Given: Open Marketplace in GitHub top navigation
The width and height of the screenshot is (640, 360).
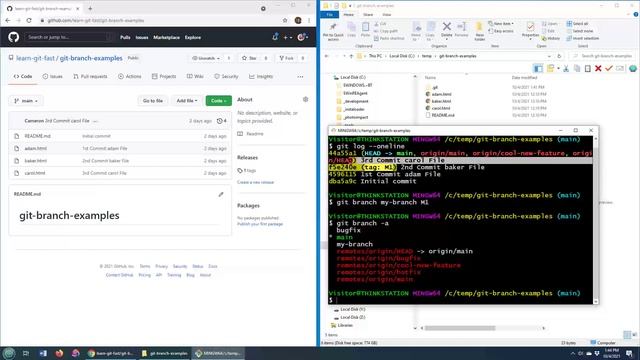Looking at the screenshot, I should 166,38.
